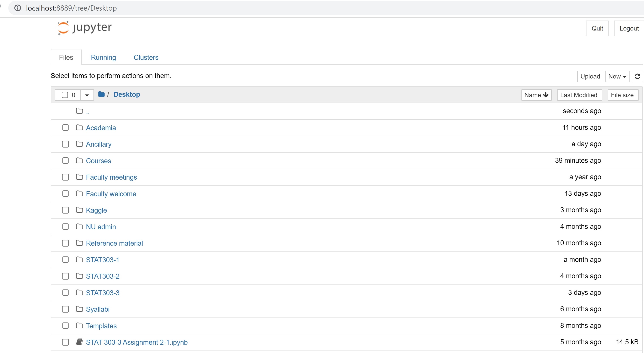Tick the Courses folder checkbox
Image resolution: width=644 pixels, height=353 pixels.
(65, 160)
